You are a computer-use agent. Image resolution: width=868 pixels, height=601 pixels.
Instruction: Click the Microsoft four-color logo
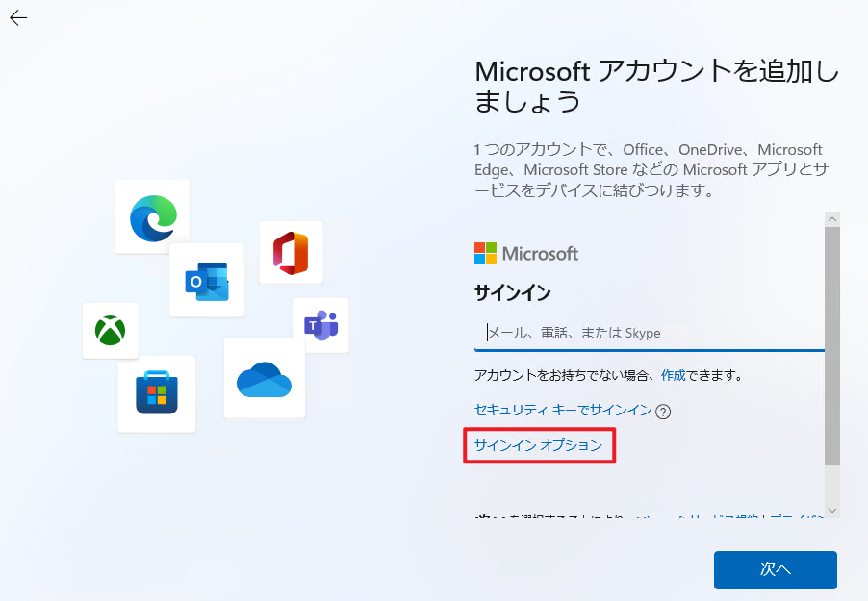click(x=485, y=254)
